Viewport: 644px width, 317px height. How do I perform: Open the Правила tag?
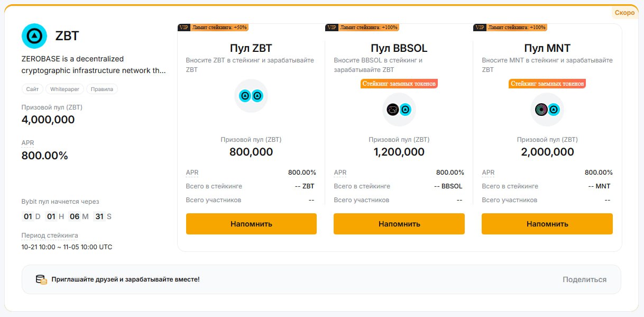[x=102, y=89]
